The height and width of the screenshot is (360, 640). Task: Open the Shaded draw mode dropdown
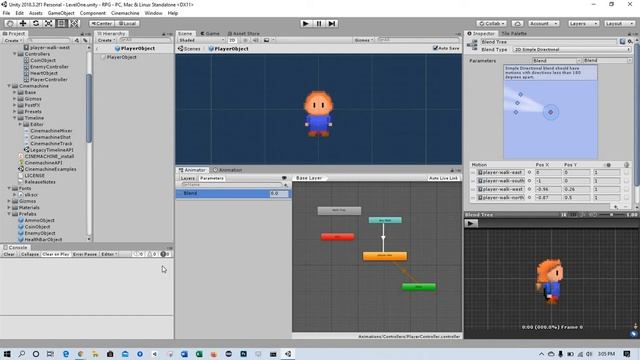click(x=201, y=40)
